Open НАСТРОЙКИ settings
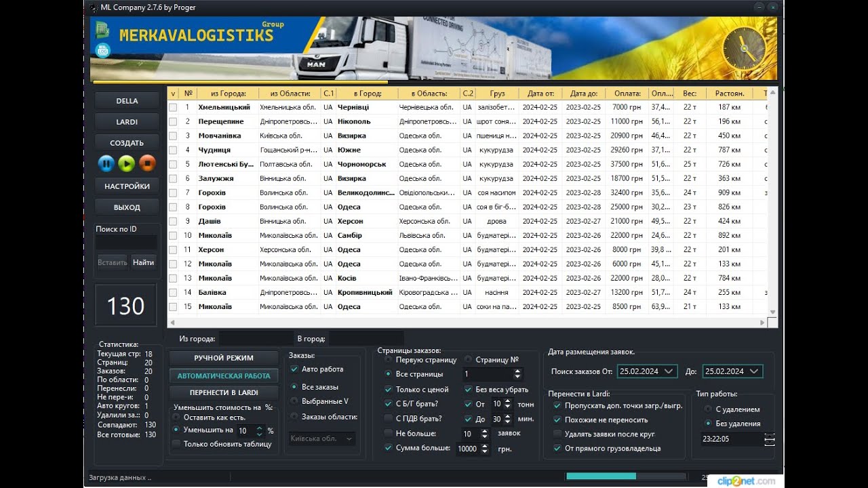Image resolution: width=868 pixels, height=488 pixels. pyautogui.click(x=127, y=186)
